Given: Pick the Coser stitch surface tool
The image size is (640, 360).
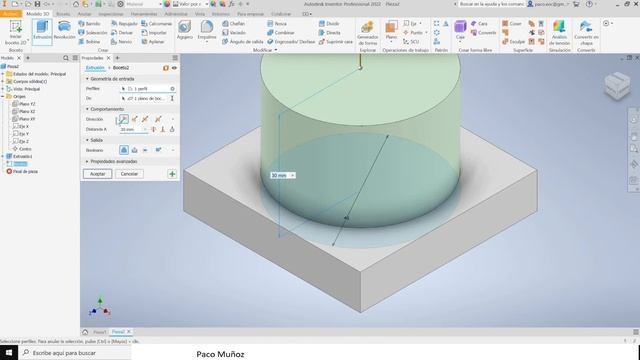Looking at the screenshot, I should point(512,24).
